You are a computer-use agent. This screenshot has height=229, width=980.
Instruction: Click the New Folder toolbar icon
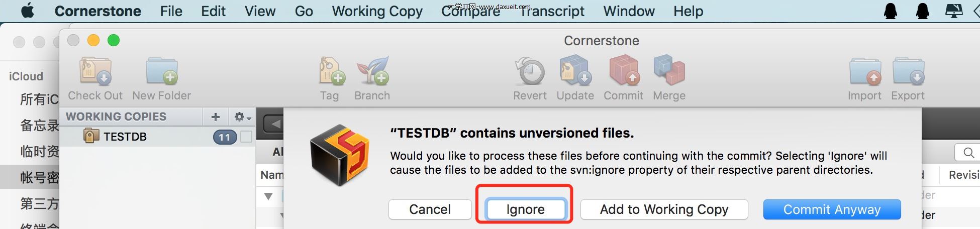coord(161,72)
